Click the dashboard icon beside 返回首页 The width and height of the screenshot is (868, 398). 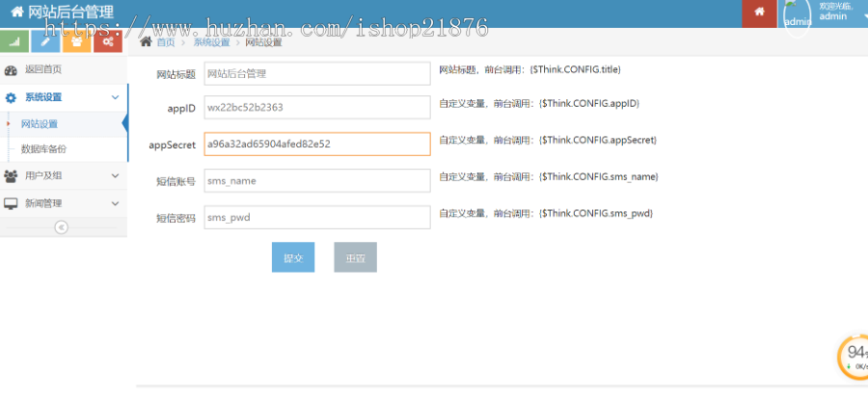[x=11, y=70]
